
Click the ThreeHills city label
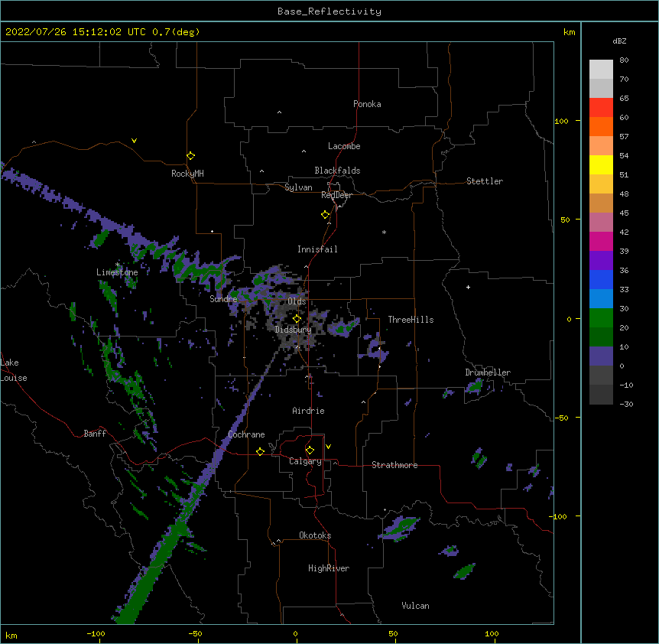411,320
